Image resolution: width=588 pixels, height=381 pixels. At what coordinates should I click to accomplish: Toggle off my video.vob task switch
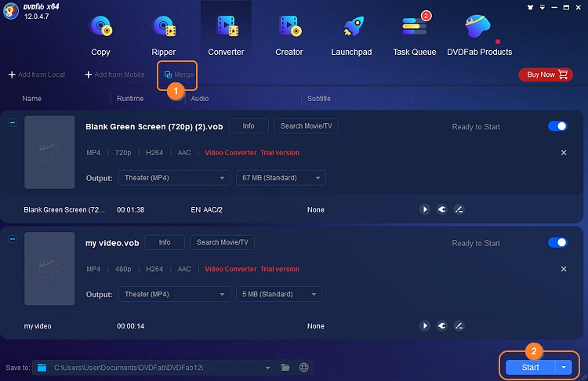(557, 242)
